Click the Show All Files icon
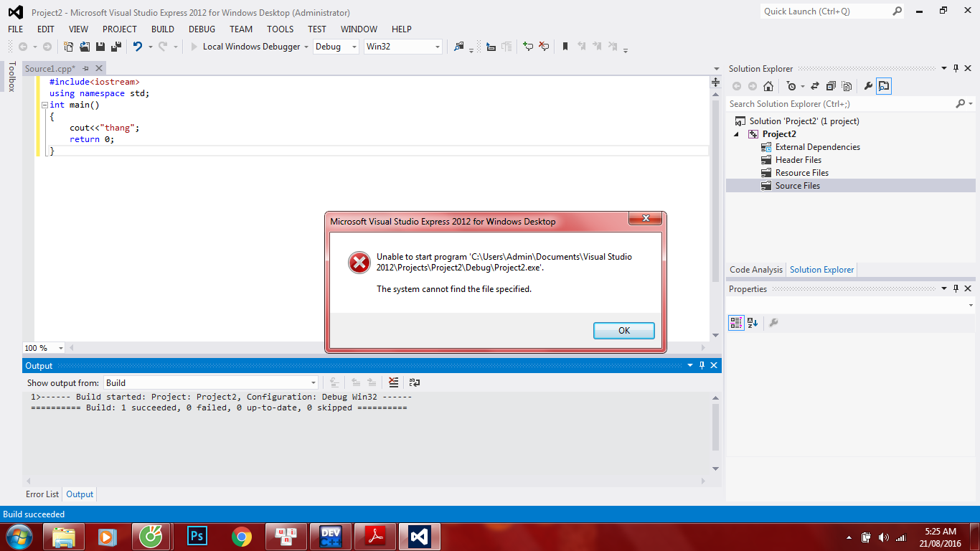980x551 pixels. click(847, 86)
